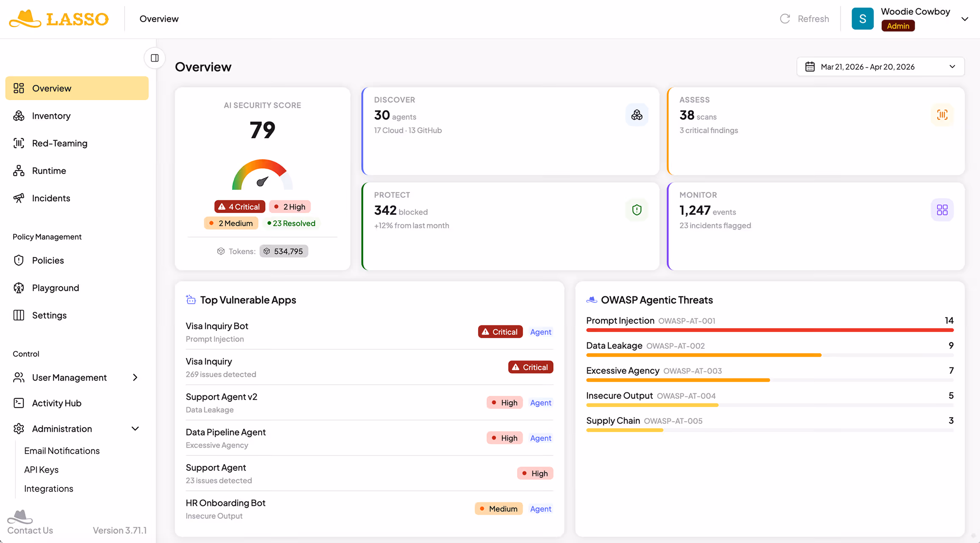Screen dimensions: 980x543
Task: Navigate to Policies
Action: tap(77, 260)
